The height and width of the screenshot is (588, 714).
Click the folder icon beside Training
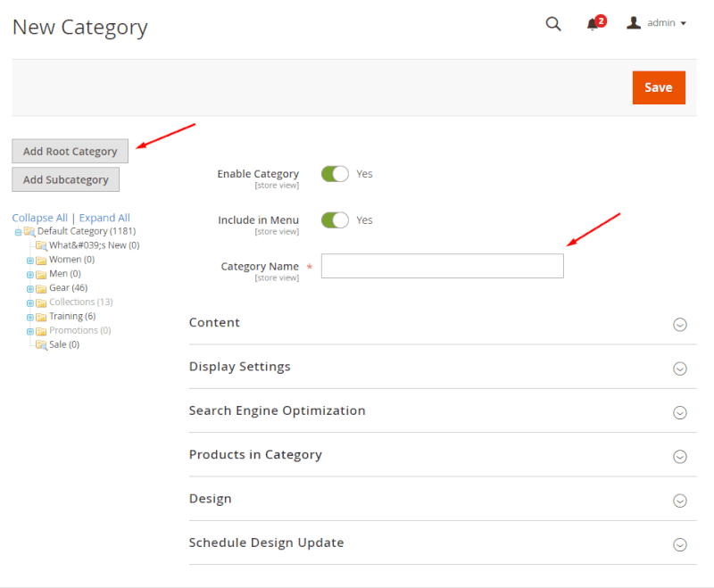point(43,316)
